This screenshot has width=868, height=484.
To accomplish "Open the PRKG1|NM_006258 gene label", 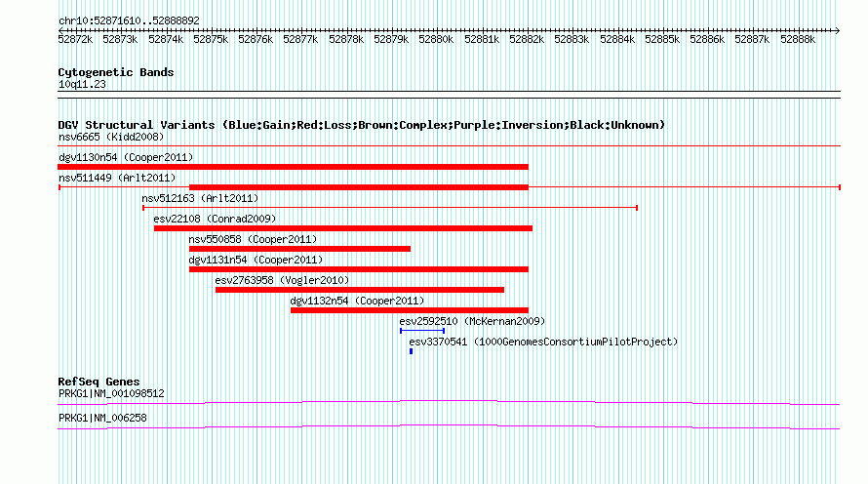I will (102, 418).
